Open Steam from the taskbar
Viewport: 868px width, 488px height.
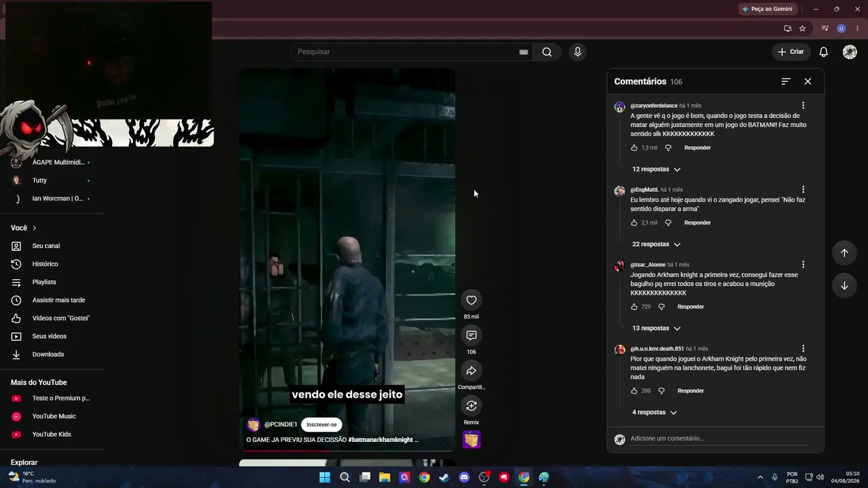point(444,477)
